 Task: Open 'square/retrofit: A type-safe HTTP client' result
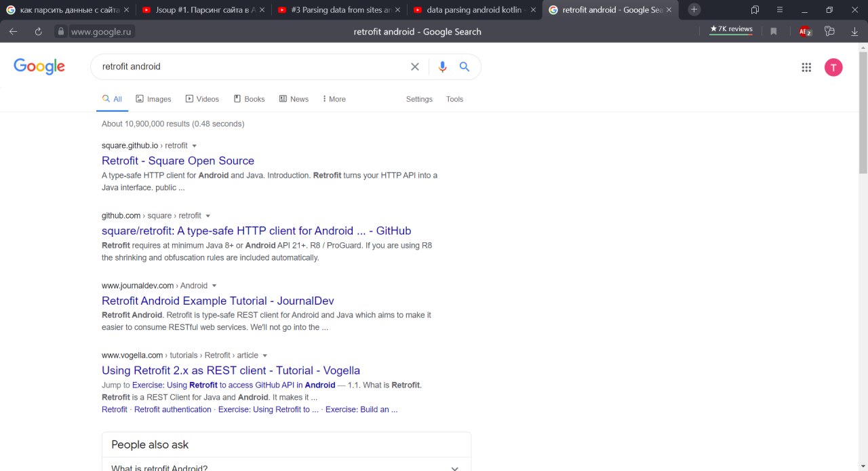pyautogui.click(x=256, y=231)
